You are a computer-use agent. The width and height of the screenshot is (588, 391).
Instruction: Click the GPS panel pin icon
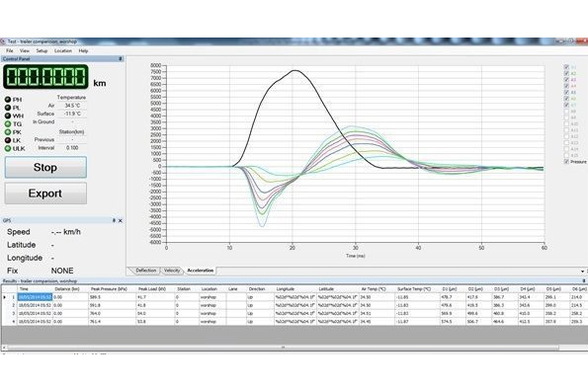pyautogui.click(x=114, y=220)
